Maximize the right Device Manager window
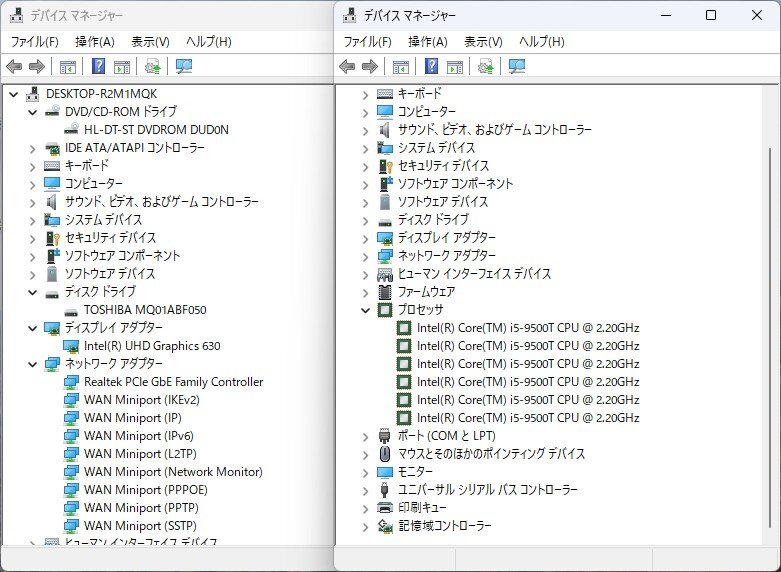781x572 pixels. (x=711, y=15)
